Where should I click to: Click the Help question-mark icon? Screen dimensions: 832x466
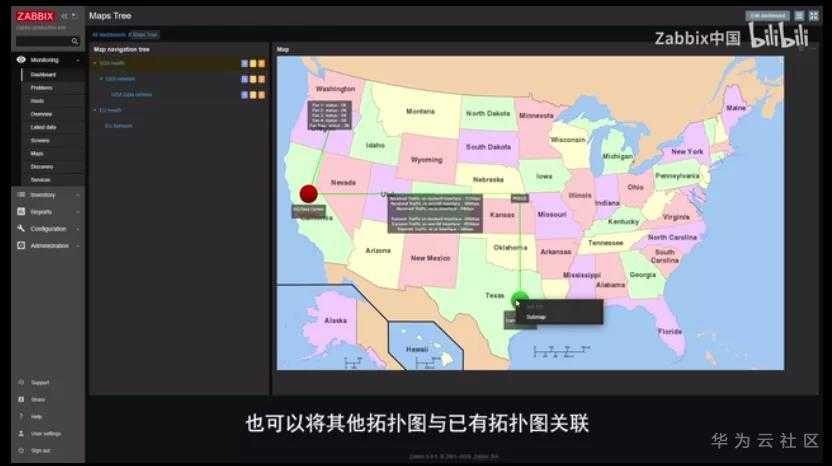(21, 416)
